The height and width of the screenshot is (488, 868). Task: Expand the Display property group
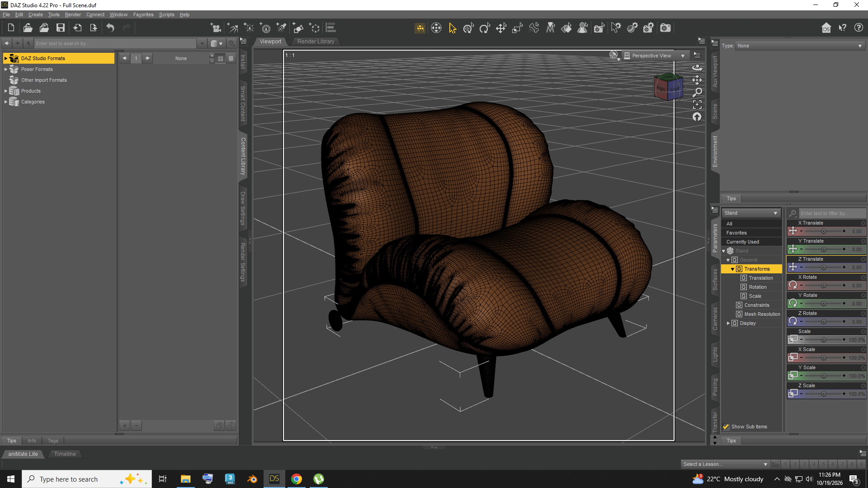[728, 323]
